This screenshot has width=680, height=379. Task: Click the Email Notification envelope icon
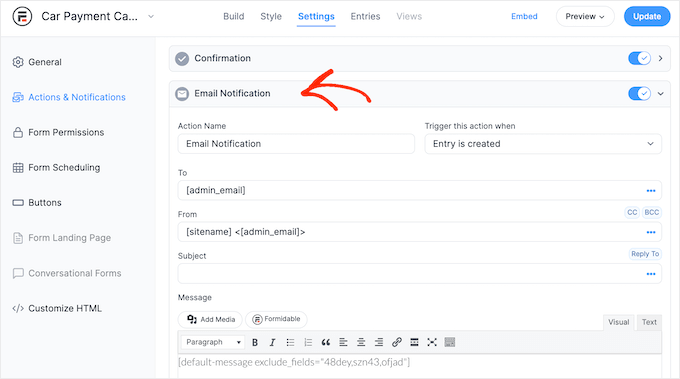pyautogui.click(x=182, y=94)
